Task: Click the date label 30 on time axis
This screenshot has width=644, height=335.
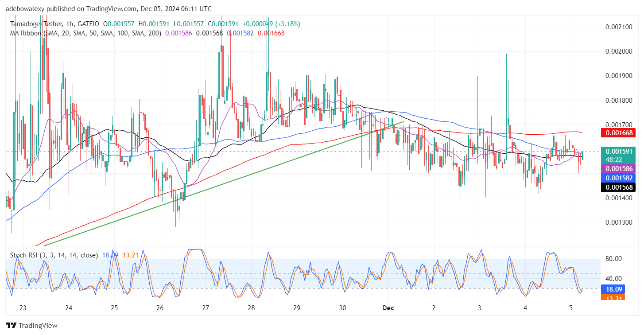Action: tap(342, 308)
